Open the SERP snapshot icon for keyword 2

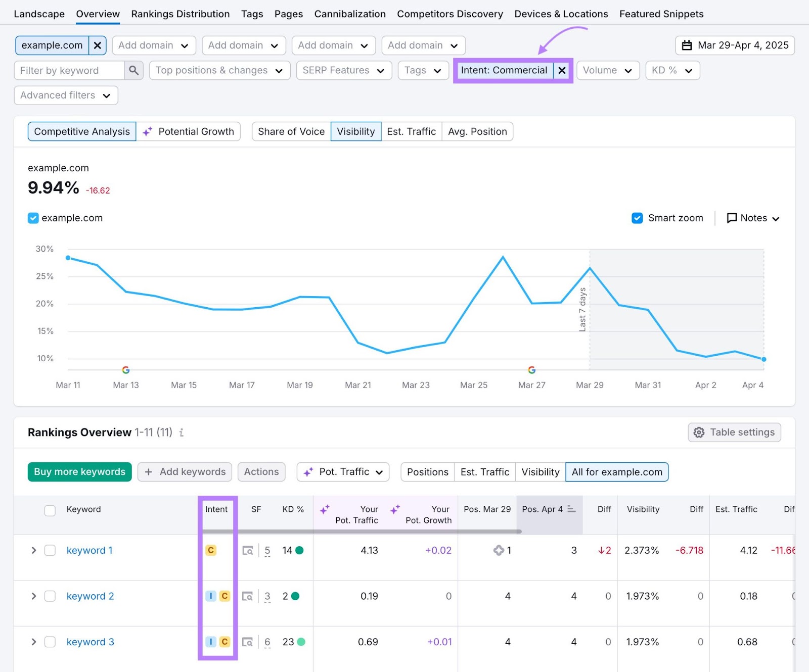coord(248,596)
